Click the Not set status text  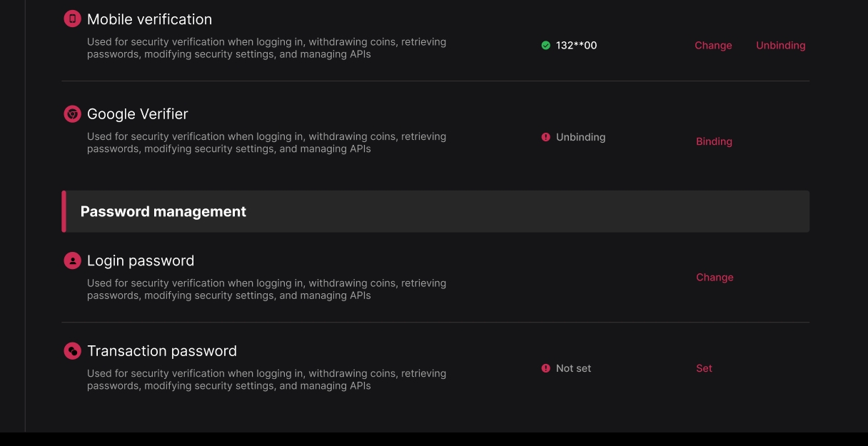pyautogui.click(x=573, y=368)
